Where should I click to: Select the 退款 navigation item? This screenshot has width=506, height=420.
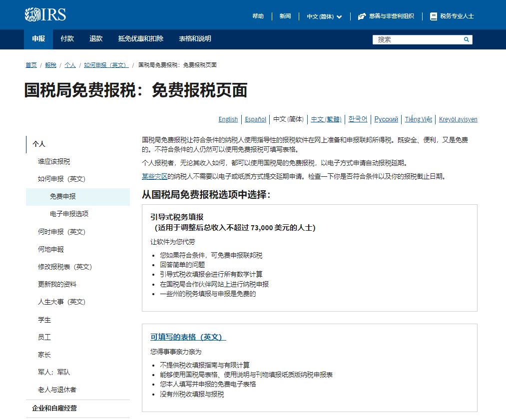96,39
